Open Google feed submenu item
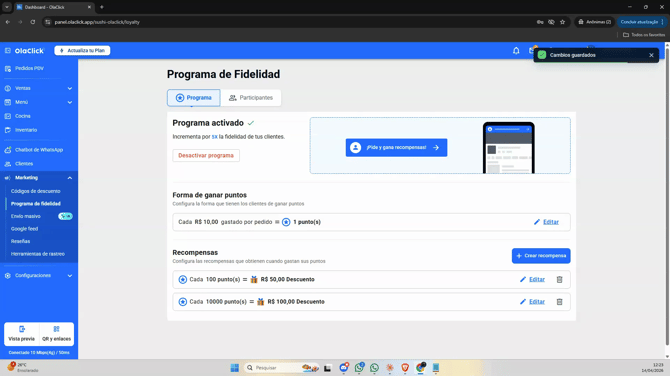 coord(24,229)
